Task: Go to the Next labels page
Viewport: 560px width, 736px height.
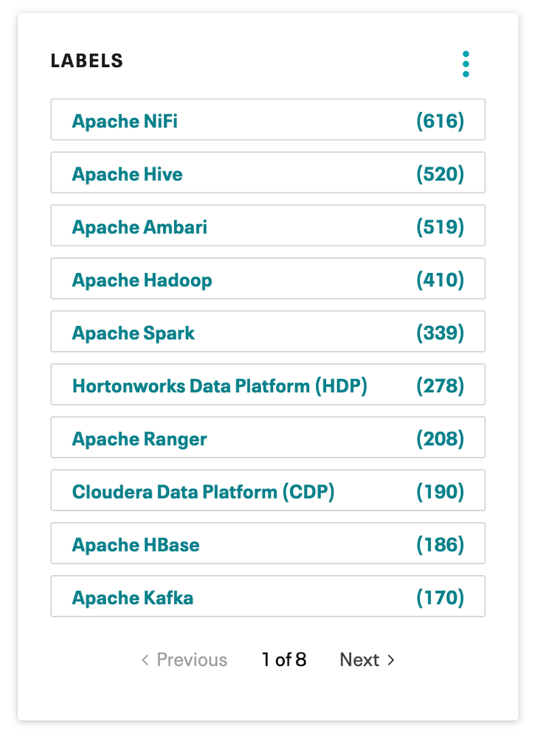Action: [x=359, y=660]
